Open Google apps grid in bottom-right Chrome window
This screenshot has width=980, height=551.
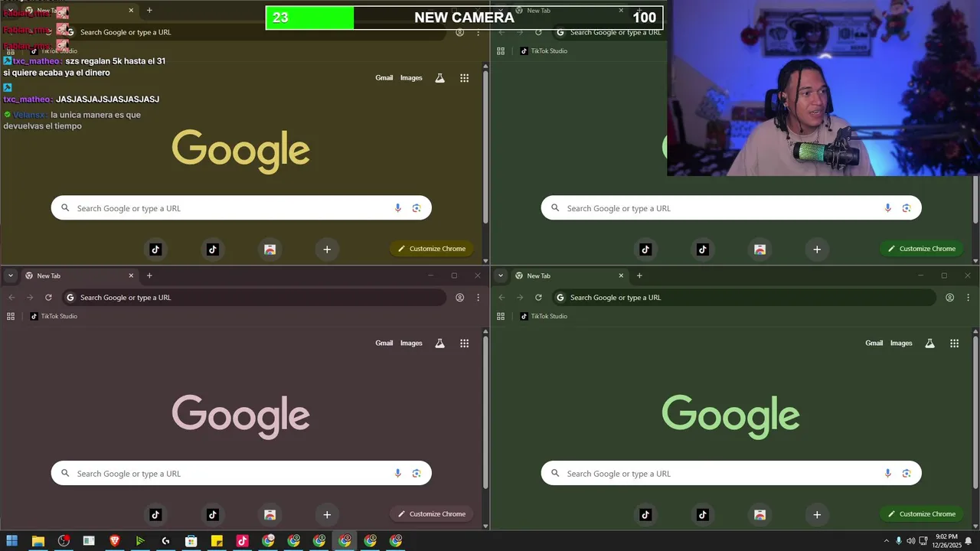(x=954, y=344)
